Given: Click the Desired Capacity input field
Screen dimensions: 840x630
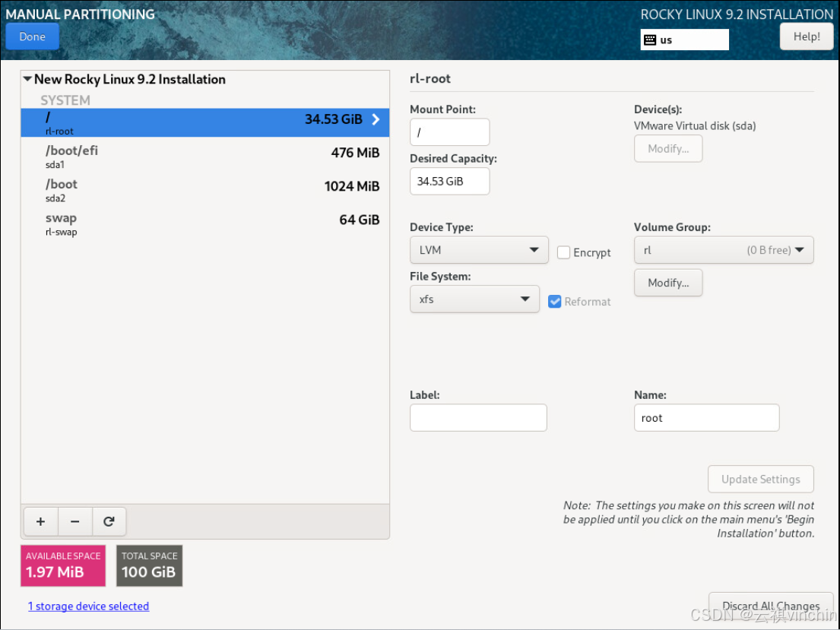Looking at the screenshot, I should pos(449,181).
